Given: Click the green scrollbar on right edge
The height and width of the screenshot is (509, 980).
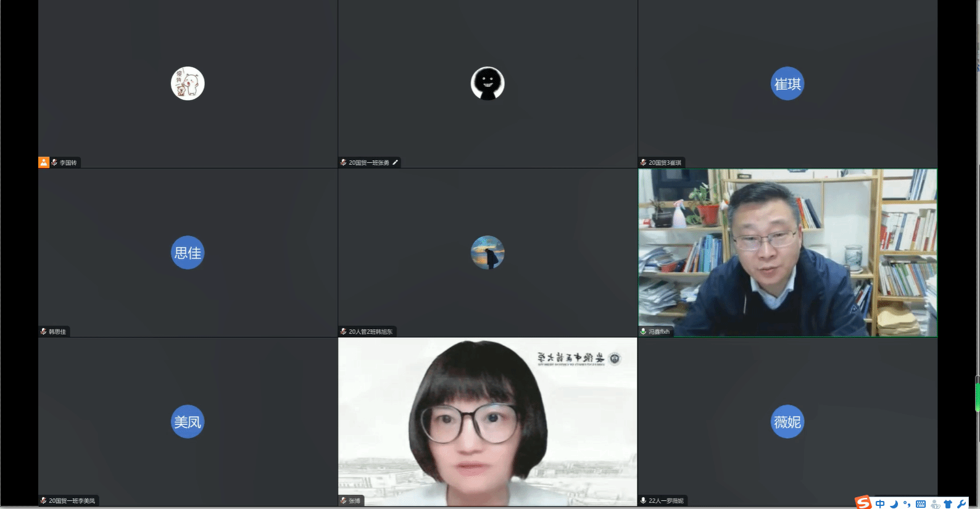Looking at the screenshot, I should click(x=977, y=395).
